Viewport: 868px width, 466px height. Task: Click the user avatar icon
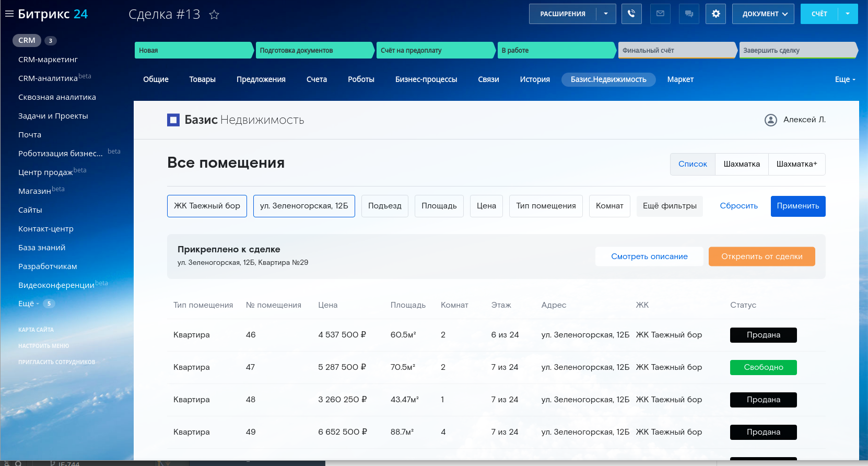point(770,120)
